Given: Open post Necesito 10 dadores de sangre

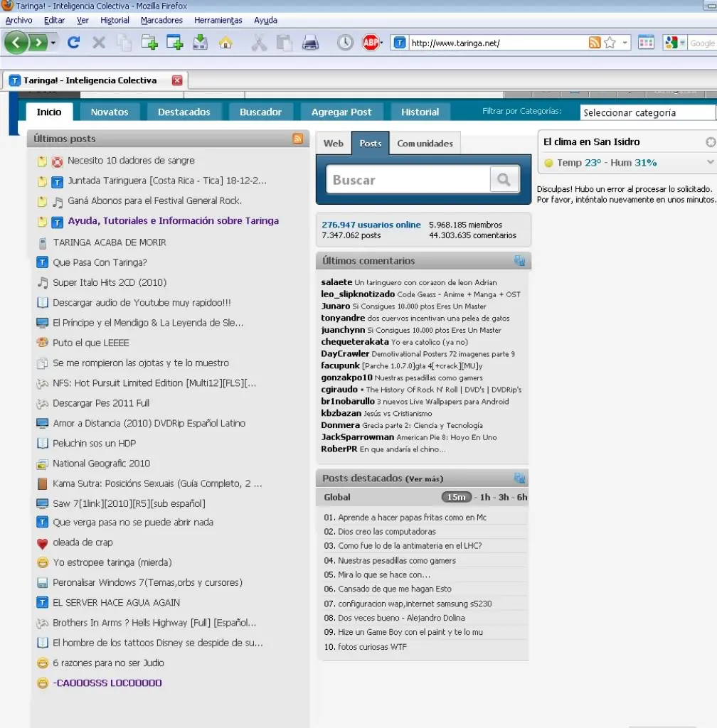Looking at the screenshot, I should 131,161.
